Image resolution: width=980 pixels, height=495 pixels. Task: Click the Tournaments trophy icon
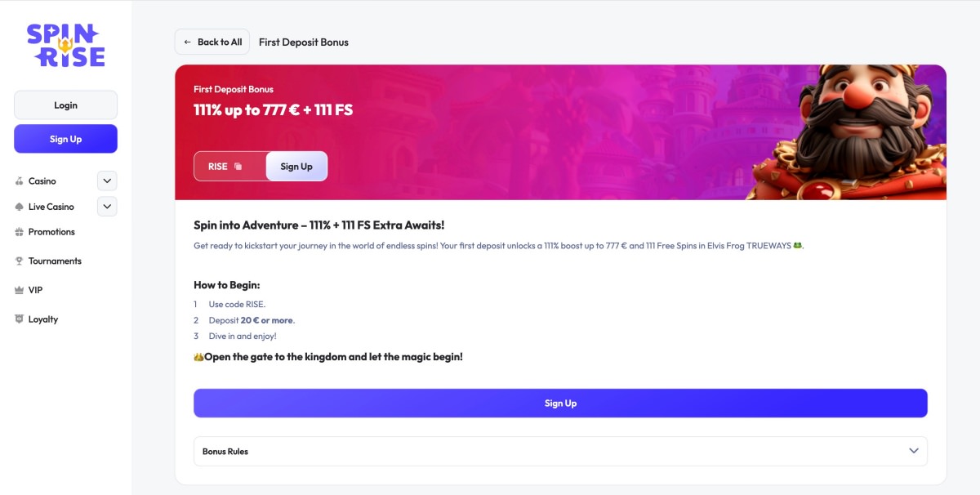pos(20,261)
